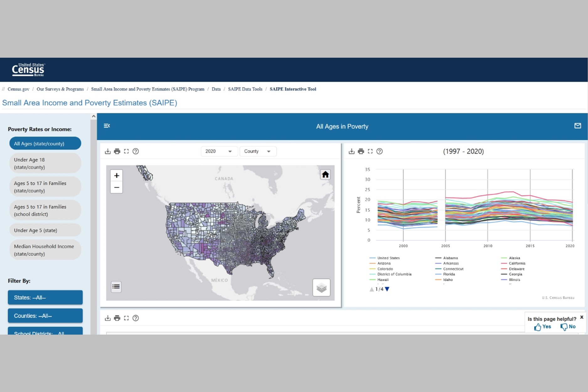
Task: Print the 1997-2020 chart
Action: [x=361, y=151]
